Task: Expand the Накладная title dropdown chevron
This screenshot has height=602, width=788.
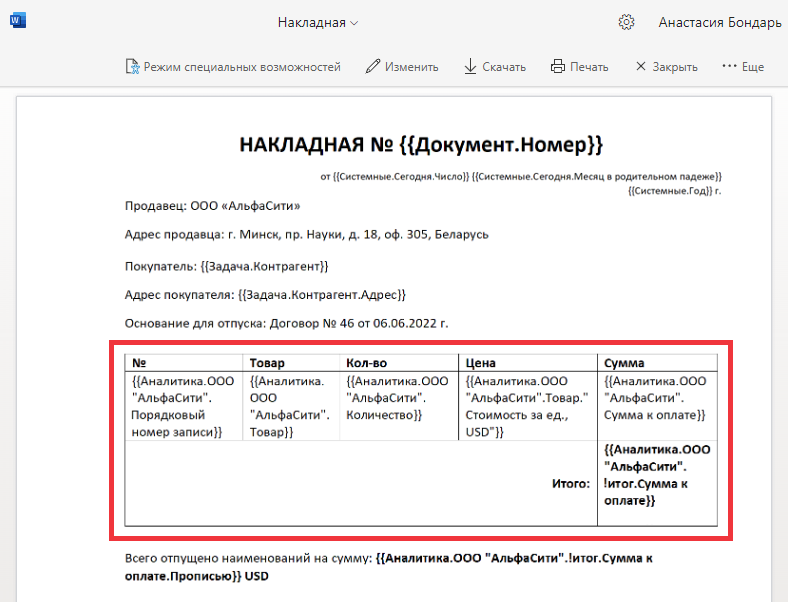Action: click(x=354, y=23)
